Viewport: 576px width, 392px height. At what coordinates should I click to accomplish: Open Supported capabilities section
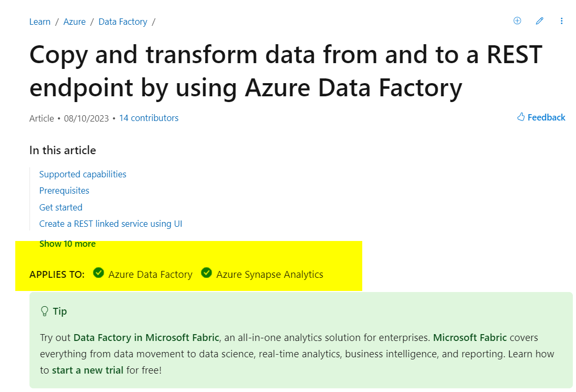(83, 174)
